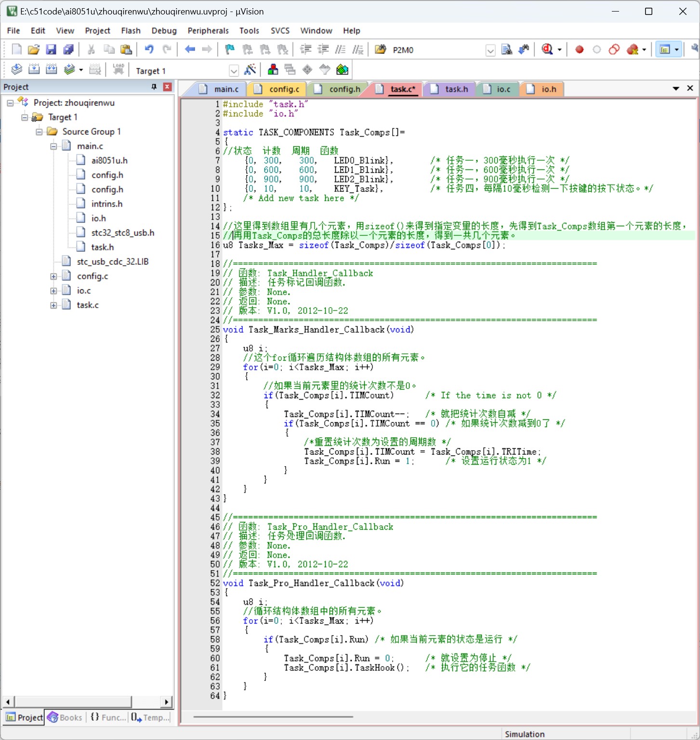
Task: Open a file using folder icon
Action: (34, 49)
